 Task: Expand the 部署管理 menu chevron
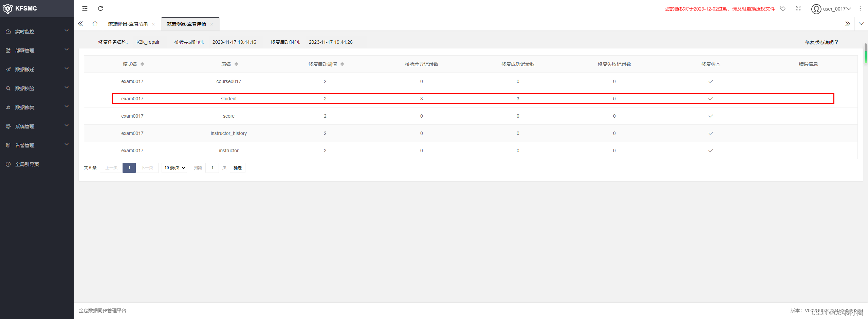pyautogui.click(x=67, y=49)
